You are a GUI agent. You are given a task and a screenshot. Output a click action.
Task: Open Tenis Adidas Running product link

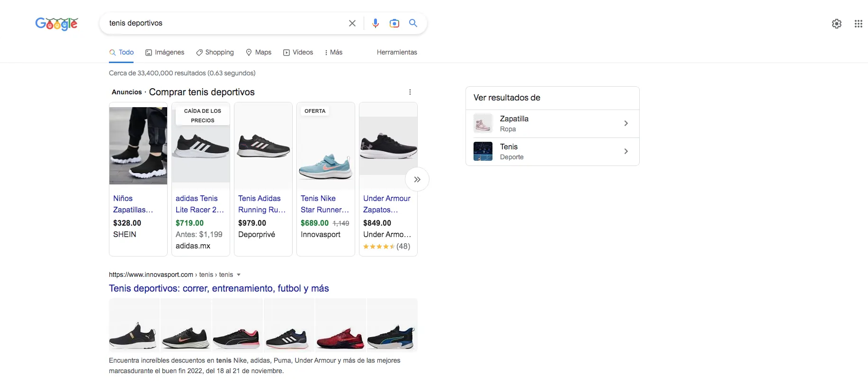click(262, 204)
